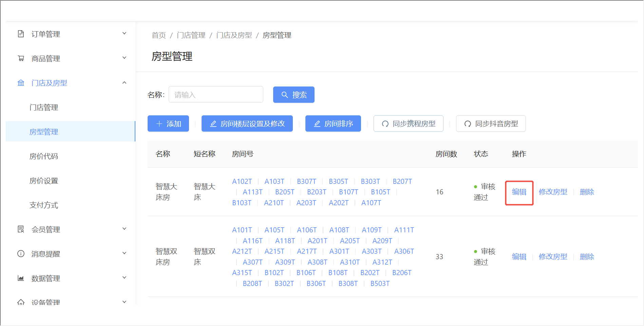Click the 消息提醒 info circle icon

tap(21, 253)
